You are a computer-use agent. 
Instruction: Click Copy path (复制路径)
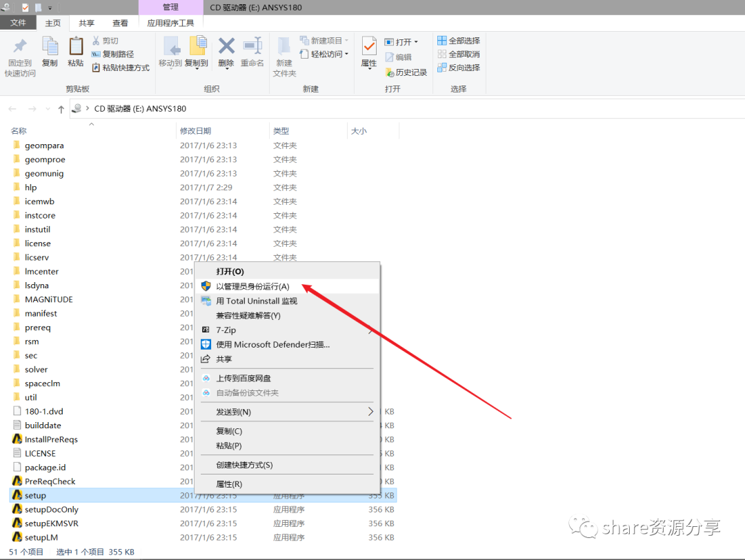click(x=112, y=54)
